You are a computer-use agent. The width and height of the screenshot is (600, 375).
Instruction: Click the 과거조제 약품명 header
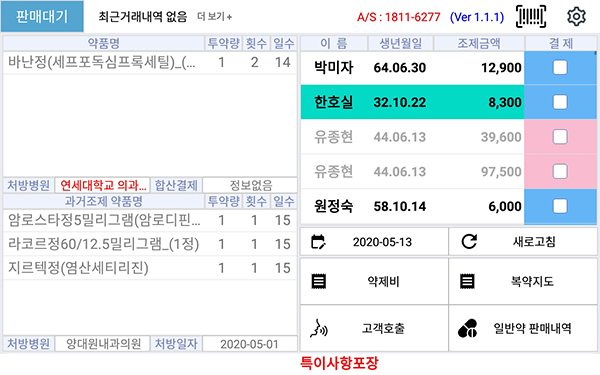tap(104, 201)
